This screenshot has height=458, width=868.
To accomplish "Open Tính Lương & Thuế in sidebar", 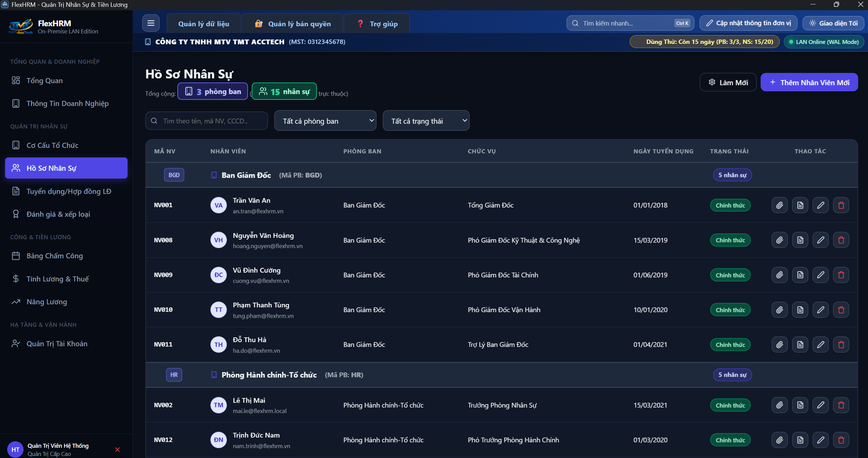I will 66,279.
